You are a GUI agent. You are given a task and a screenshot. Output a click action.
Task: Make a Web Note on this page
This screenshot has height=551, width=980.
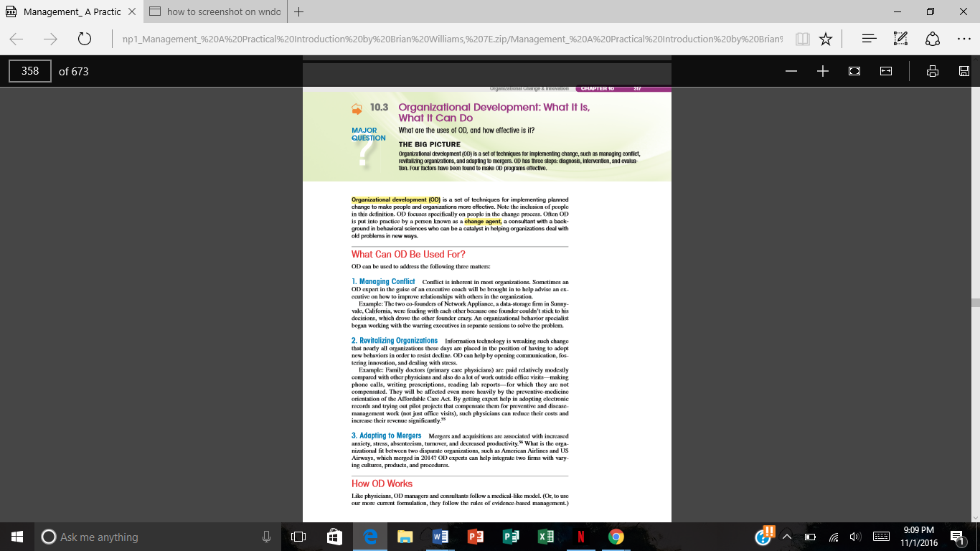click(x=901, y=39)
